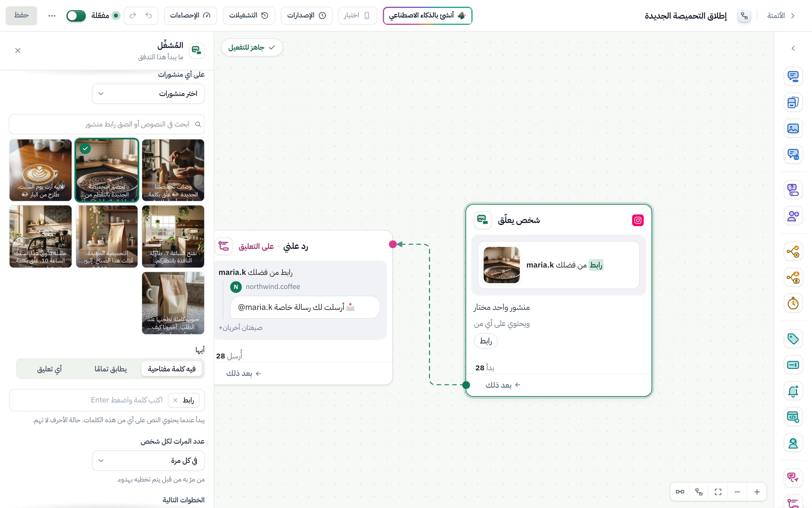This screenshot has height=508, width=812.
Task: Toggle the مفعّلة activation switch
Action: pos(76,16)
